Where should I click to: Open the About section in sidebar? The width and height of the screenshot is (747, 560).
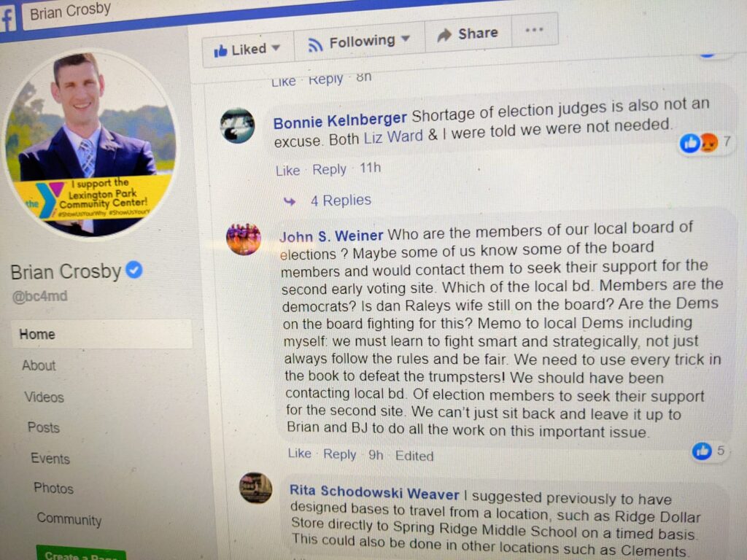[39, 365]
